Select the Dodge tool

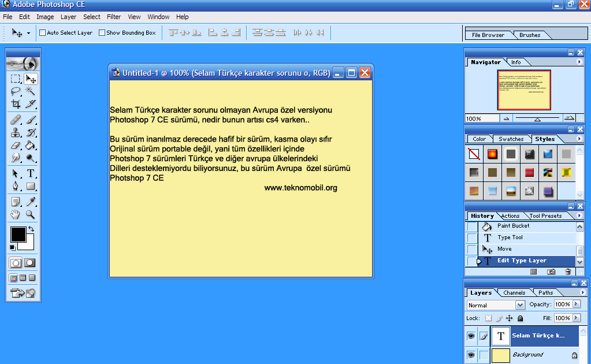click(31, 158)
